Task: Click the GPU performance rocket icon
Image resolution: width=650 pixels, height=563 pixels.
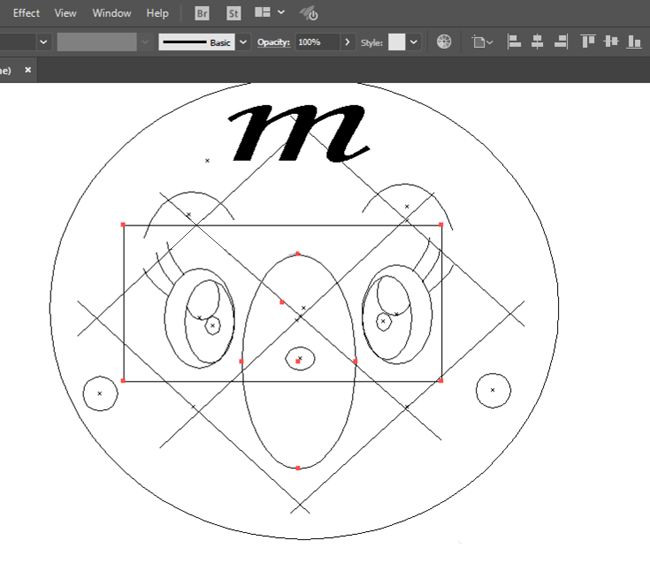Action: [309, 14]
